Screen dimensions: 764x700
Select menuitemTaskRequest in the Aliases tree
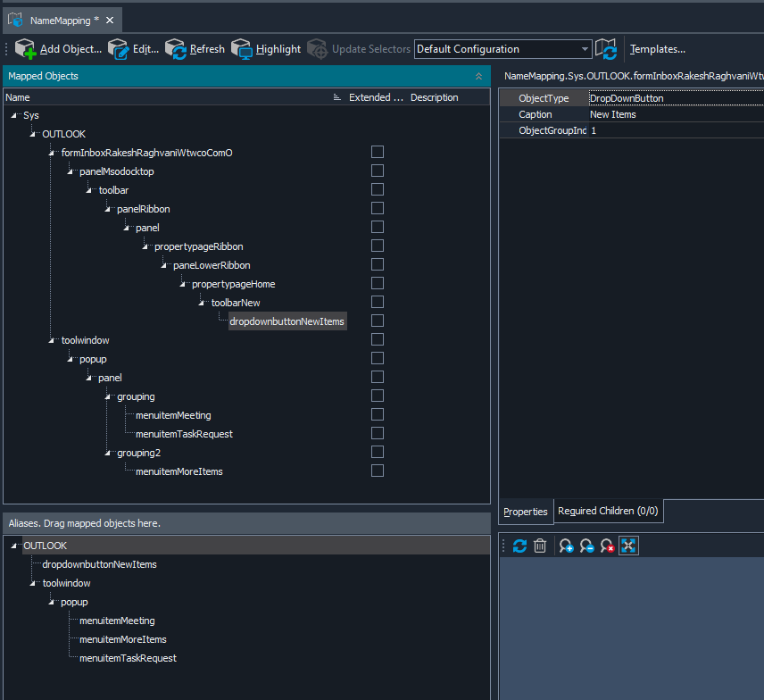pyautogui.click(x=128, y=658)
